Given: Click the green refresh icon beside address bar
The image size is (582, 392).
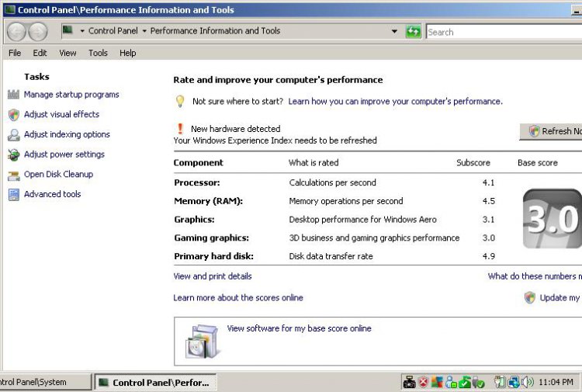Looking at the screenshot, I should click(413, 32).
